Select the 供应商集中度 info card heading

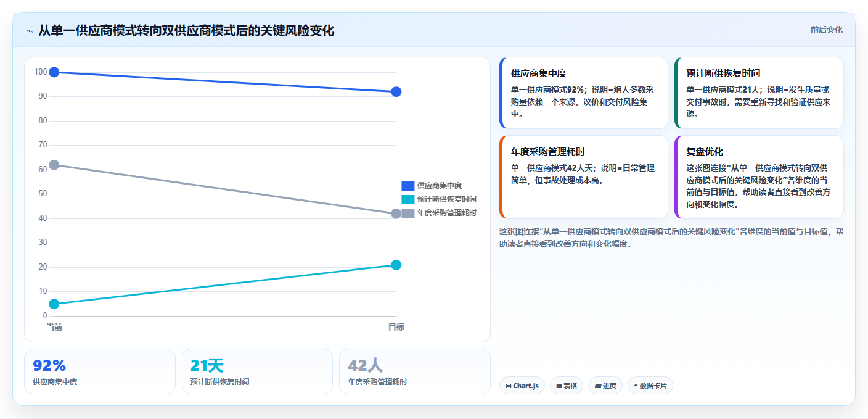pyautogui.click(x=539, y=73)
